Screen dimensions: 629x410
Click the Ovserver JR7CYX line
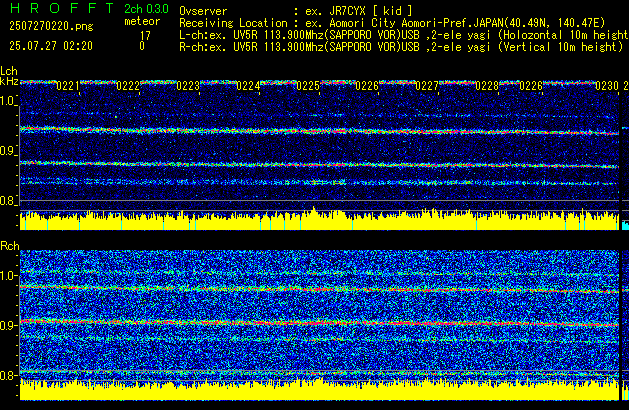click(x=296, y=11)
